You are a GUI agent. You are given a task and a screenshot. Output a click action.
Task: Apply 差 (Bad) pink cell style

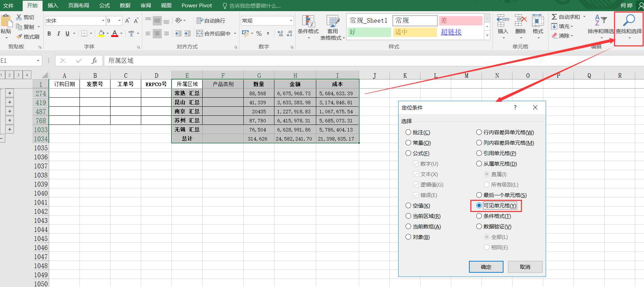[x=461, y=21]
